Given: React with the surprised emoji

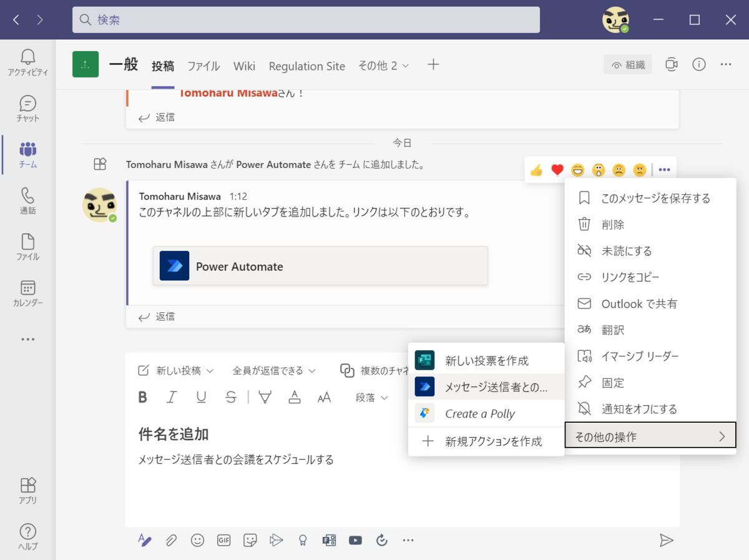Looking at the screenshot, I should [599, 170].
